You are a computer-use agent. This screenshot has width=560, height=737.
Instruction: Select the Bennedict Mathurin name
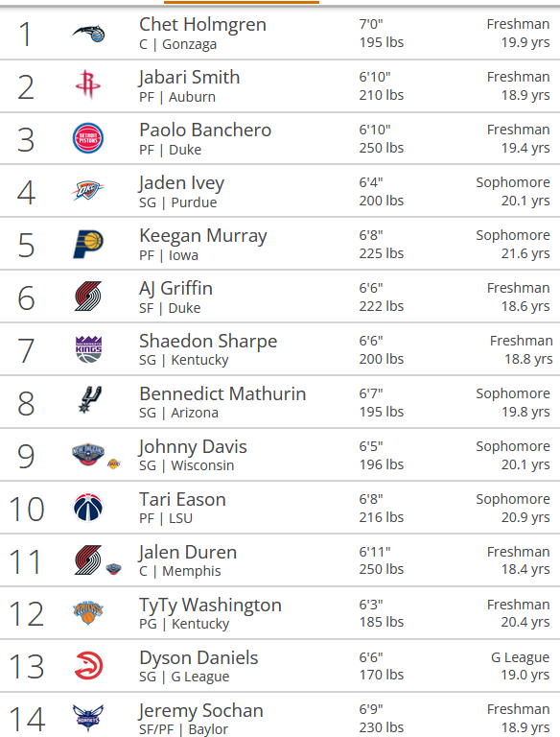pyautogui.click(x=222, y=393)
